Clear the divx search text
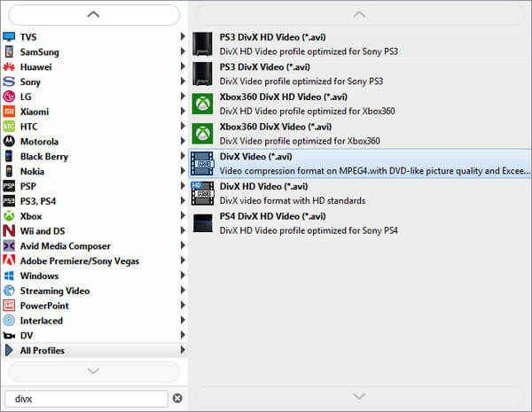This screenshot has width=532, height=412. click(x=177, y=398)
